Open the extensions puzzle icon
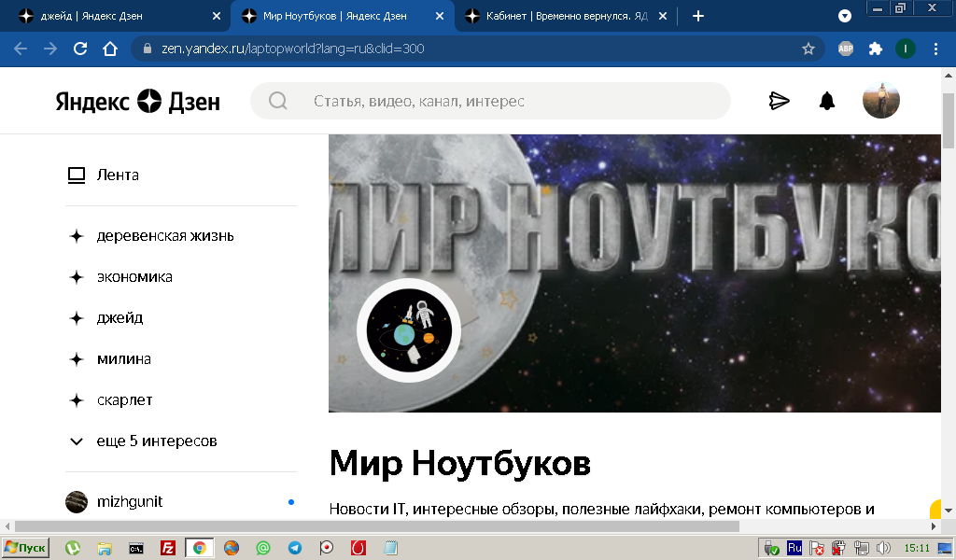Image resolution: width=956 pixels, height=560 pixels. tap(876, 49)
